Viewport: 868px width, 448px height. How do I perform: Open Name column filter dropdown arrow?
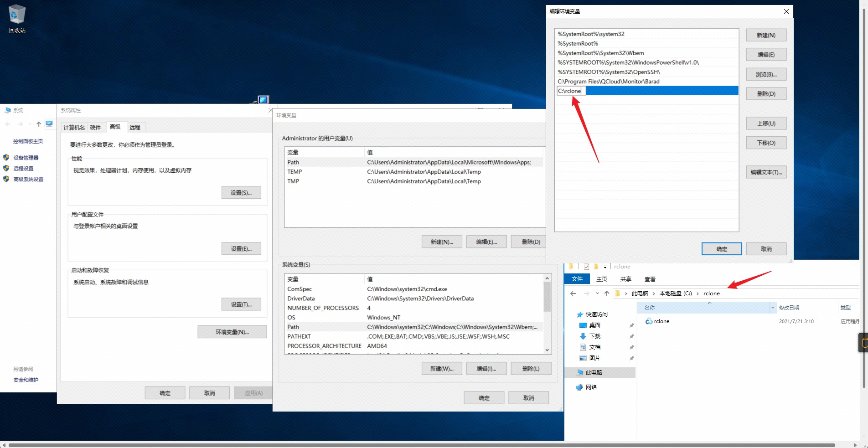click(x=773, y=308)
